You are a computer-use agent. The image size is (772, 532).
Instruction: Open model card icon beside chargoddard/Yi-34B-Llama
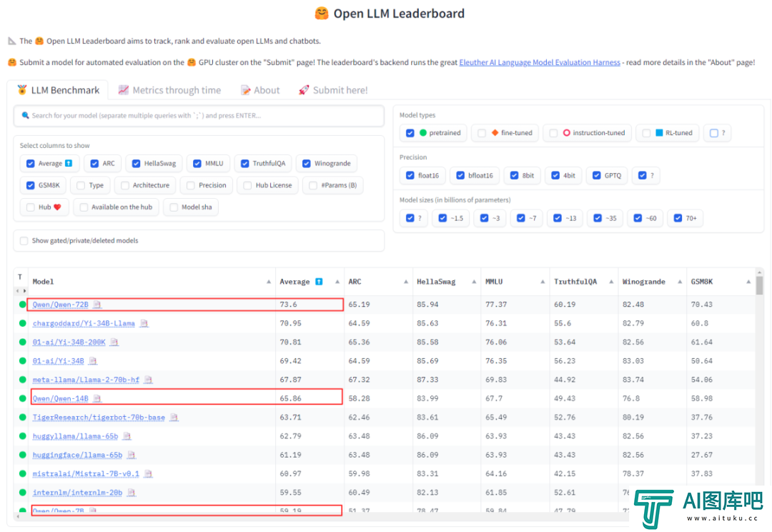(x=144, y=323)
